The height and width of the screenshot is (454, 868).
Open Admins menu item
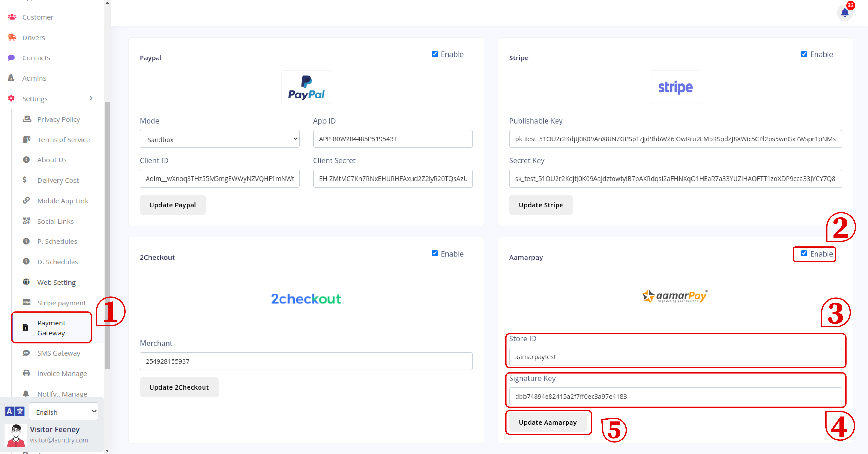click(34, 78)
